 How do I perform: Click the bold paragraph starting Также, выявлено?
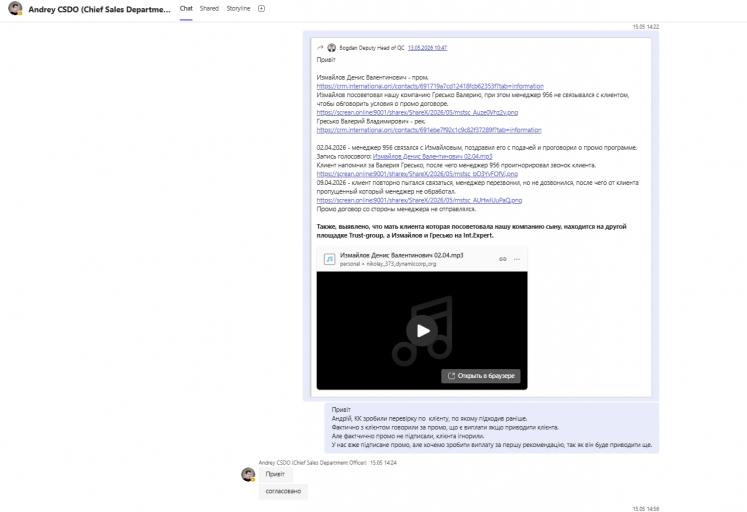472,231
